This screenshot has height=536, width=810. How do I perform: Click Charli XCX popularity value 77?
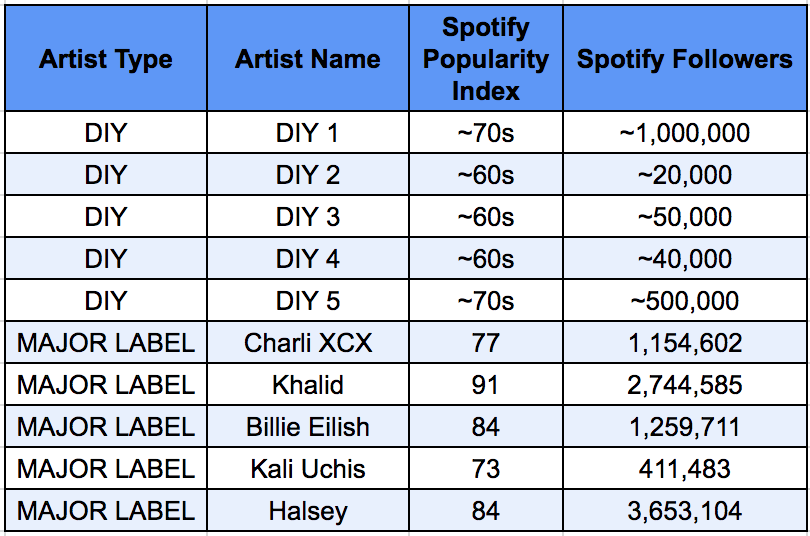tap(486, 343)
